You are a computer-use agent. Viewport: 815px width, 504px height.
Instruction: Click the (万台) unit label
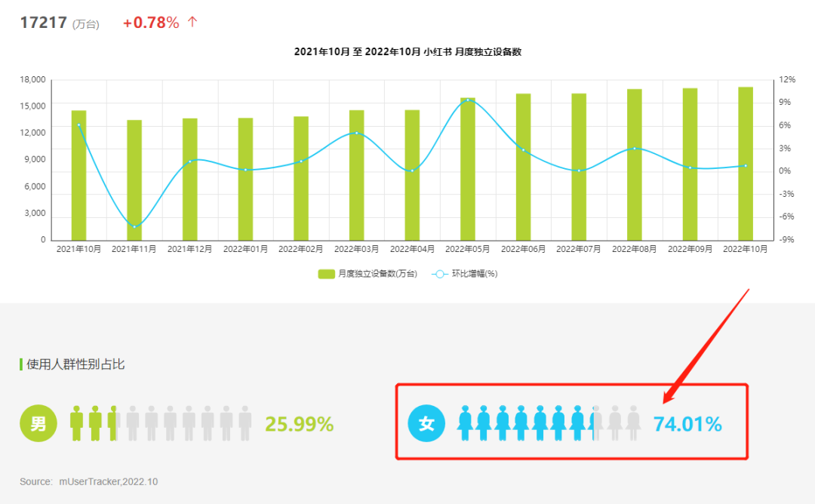pos(86,24)
